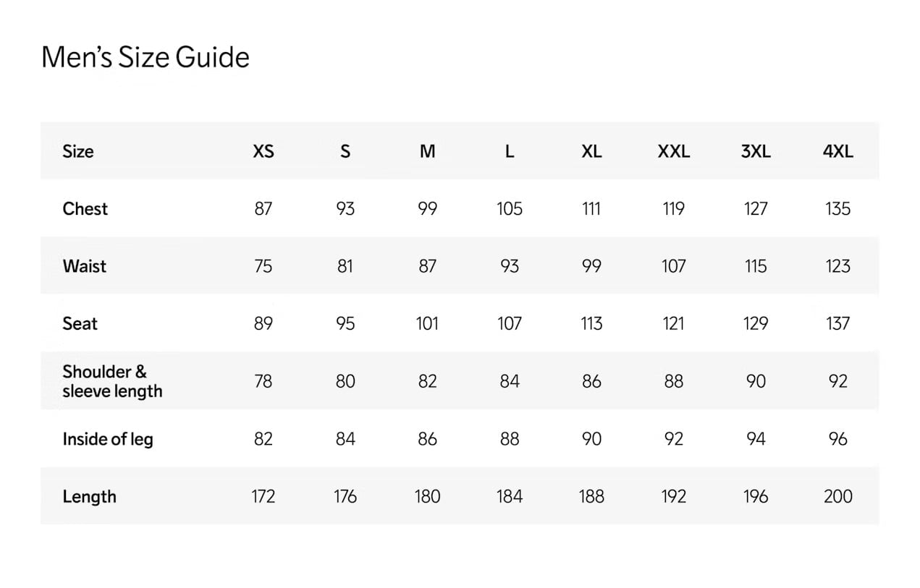
Task: Select the waist value 123 for 4XL
Action: pos(837,266)
